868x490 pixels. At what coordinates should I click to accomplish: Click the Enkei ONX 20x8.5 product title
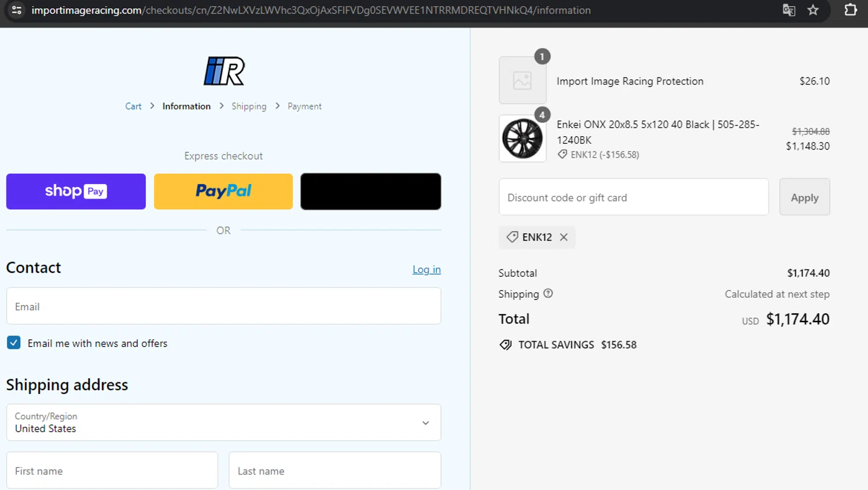click(x=658, y=132)
